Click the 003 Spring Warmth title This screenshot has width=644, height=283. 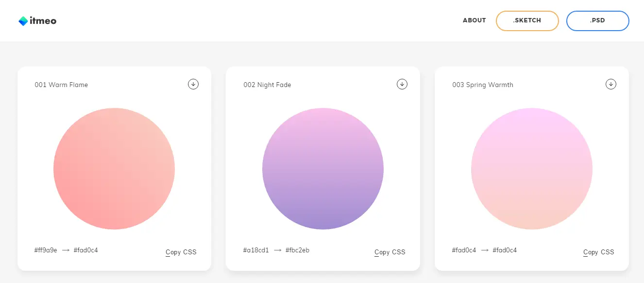point(483,85)
